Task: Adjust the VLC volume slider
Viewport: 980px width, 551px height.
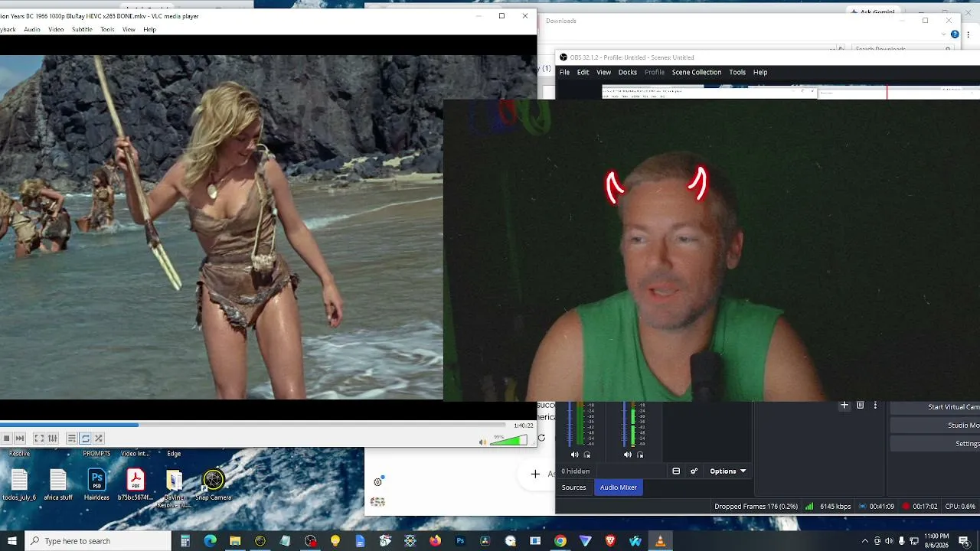Action: coord(508,440)
